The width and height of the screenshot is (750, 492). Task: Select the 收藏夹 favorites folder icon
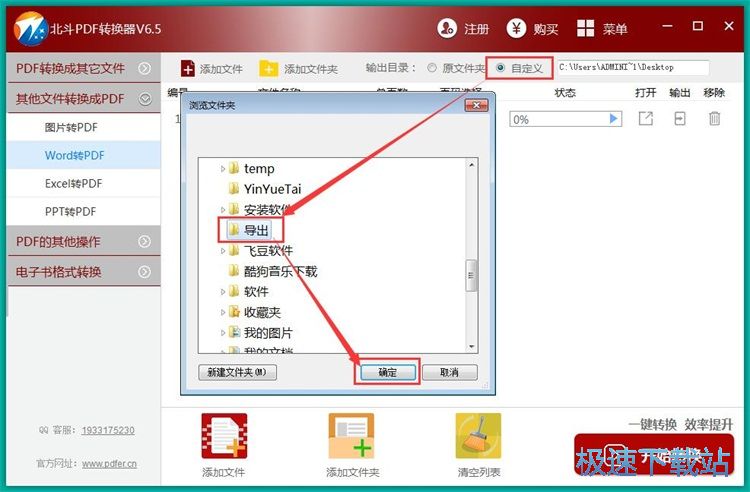coord(234,312)
